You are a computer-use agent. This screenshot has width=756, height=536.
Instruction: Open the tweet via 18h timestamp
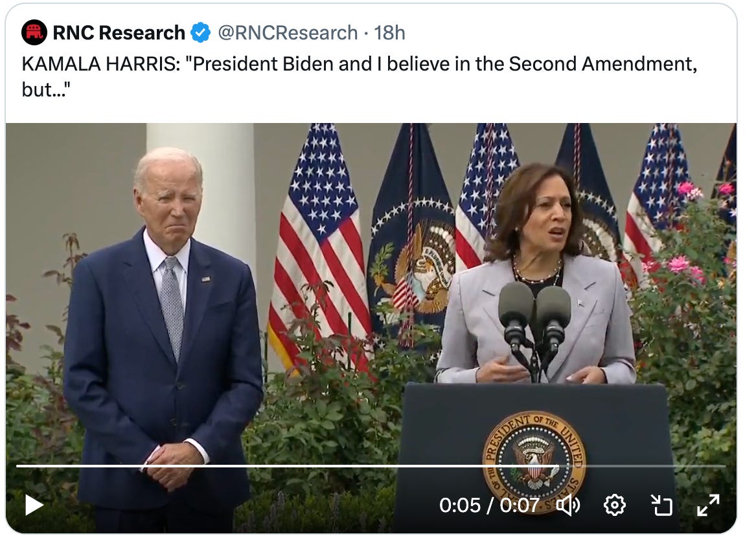coord(389,33)
